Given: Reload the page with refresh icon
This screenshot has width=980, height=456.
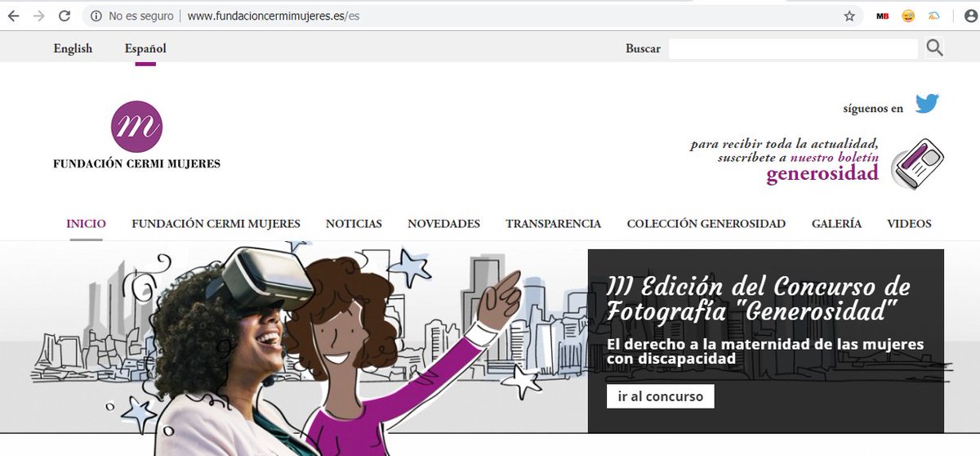Looking at the screenshot, I should [x=65, y=16].
